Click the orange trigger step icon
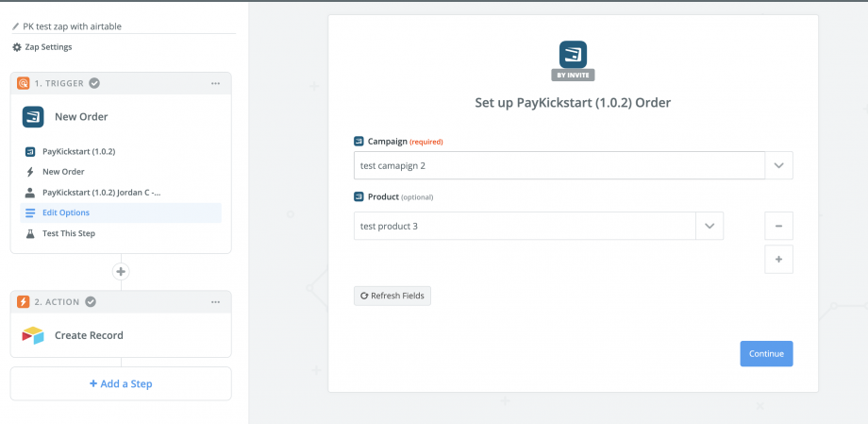868x424 pixels. [x=24, y=83]
